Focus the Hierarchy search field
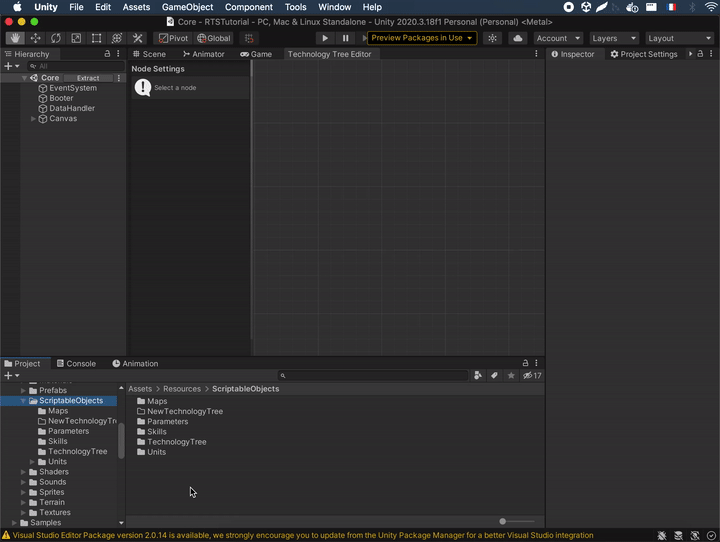720x542 pixels. click(76, 66)
